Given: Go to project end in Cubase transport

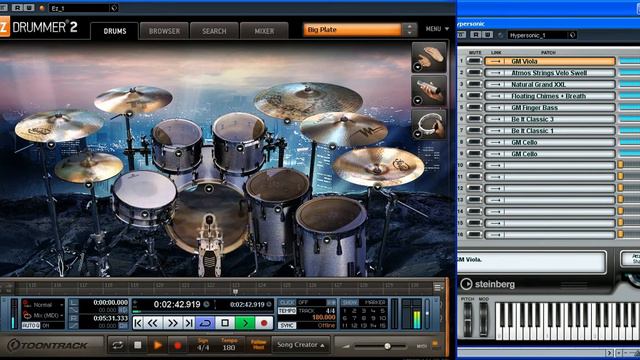Looking at the screenshot, I should [189, 323].
